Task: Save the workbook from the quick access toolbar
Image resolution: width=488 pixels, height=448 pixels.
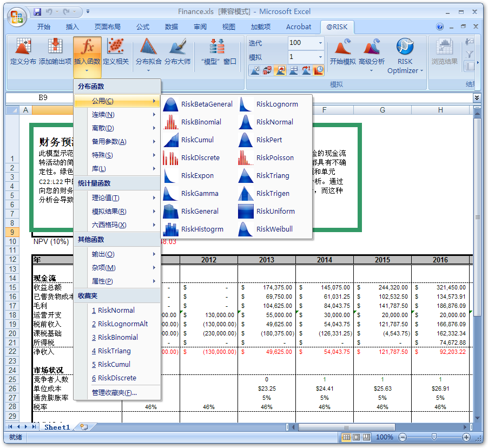Action: 38,12
